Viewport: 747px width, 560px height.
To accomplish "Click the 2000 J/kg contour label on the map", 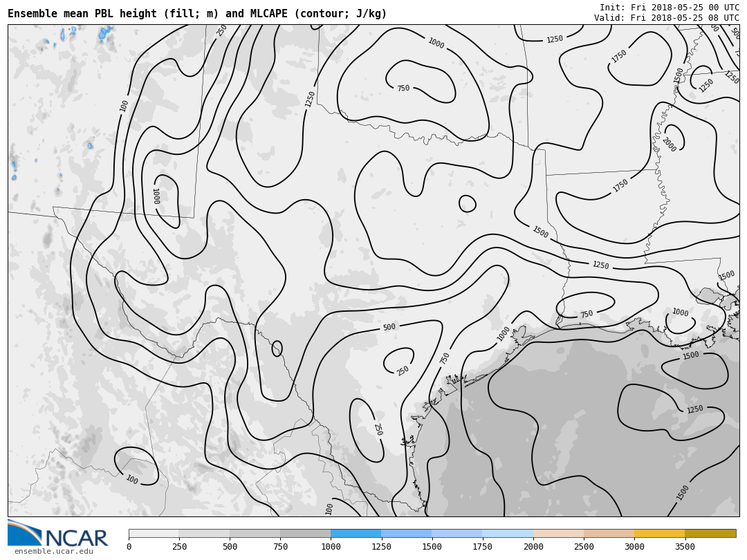I will 670,144.
